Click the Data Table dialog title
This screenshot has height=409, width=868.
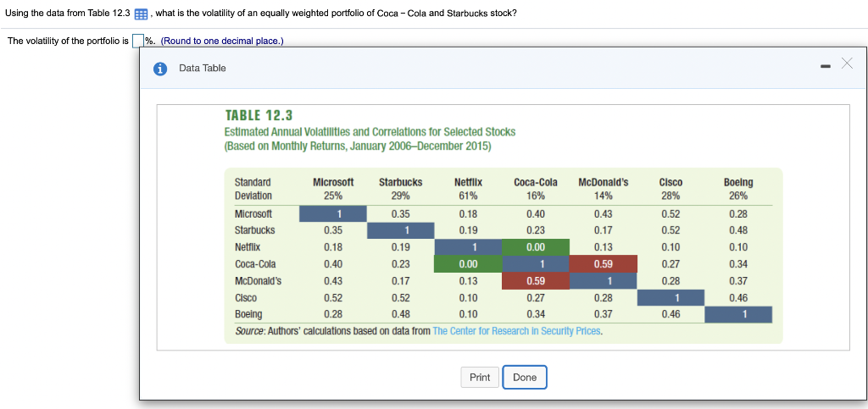(203, 69)
